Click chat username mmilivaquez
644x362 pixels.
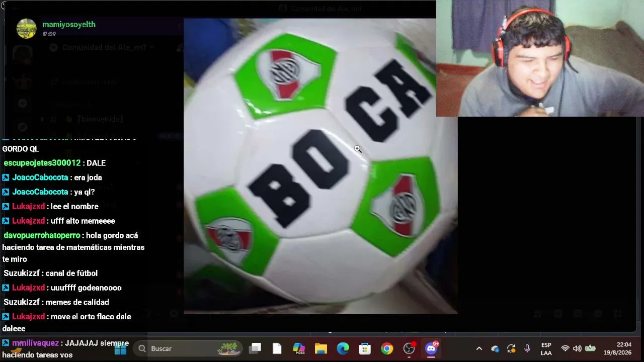point(35,343)
